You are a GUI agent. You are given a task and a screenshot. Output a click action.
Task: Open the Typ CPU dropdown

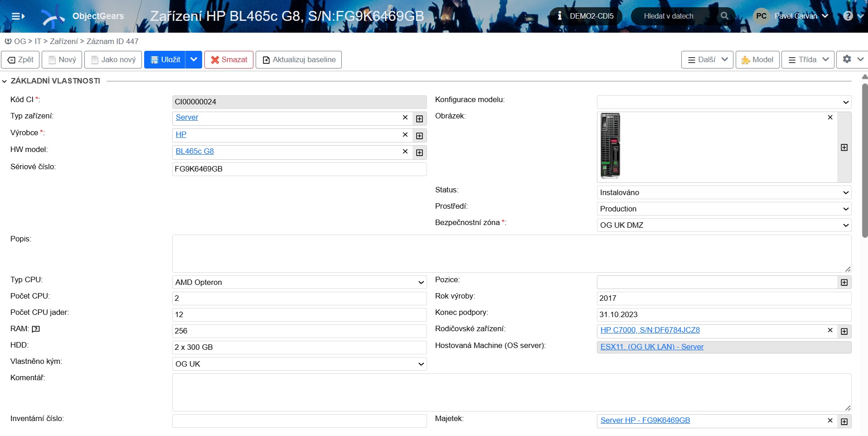click(x=299, y=282)
